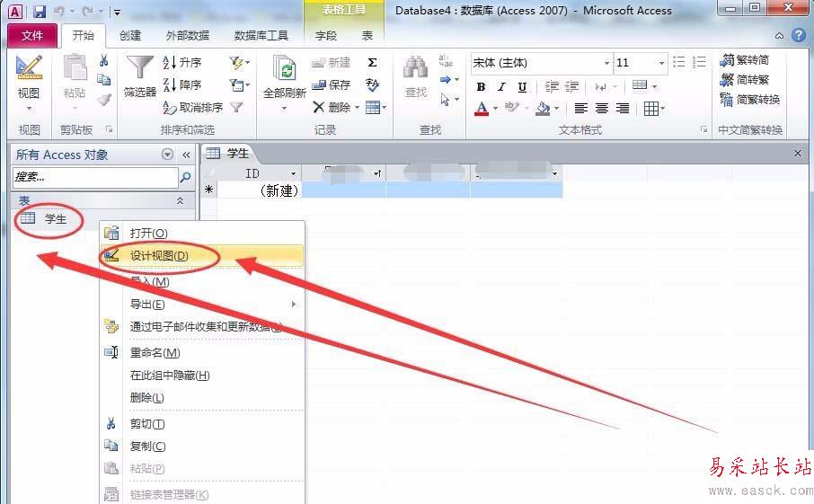
Task: Click 删除 record button with X icon
Action: [x=332, y=108]
